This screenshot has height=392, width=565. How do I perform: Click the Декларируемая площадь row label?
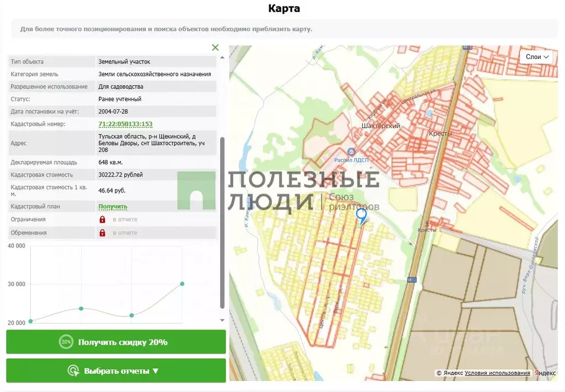[x=44, y=162]
